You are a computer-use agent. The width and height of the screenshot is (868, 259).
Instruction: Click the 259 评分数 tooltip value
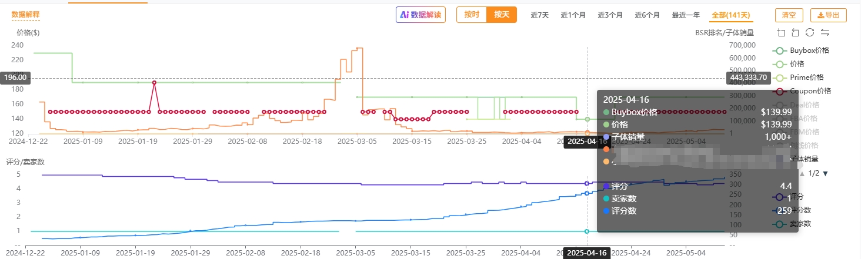[x=784, y=211]
